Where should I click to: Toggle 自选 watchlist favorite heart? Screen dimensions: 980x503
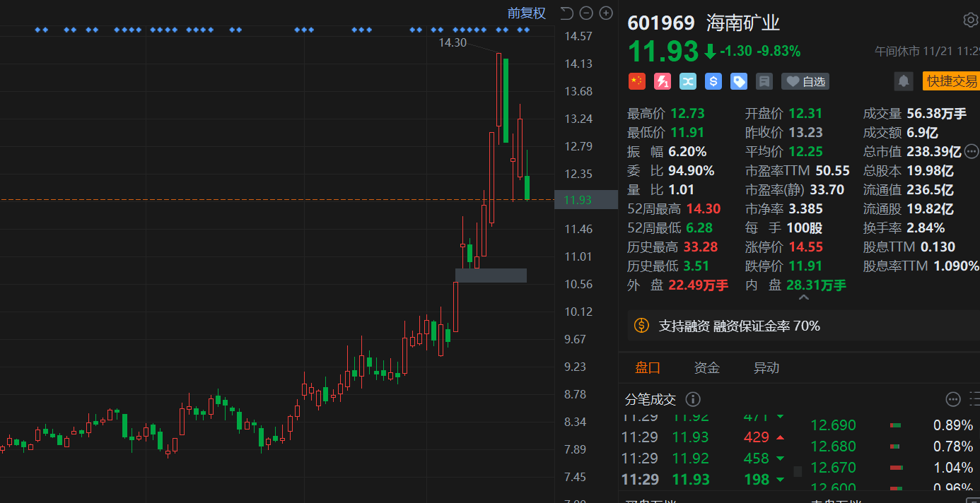pos(805,81)
